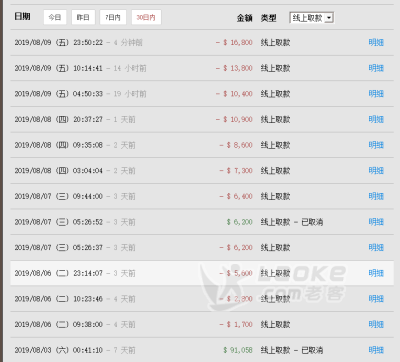The image size is (400, 362).
Task: Select the 30日内 date filter
Action: click(146, 17)
